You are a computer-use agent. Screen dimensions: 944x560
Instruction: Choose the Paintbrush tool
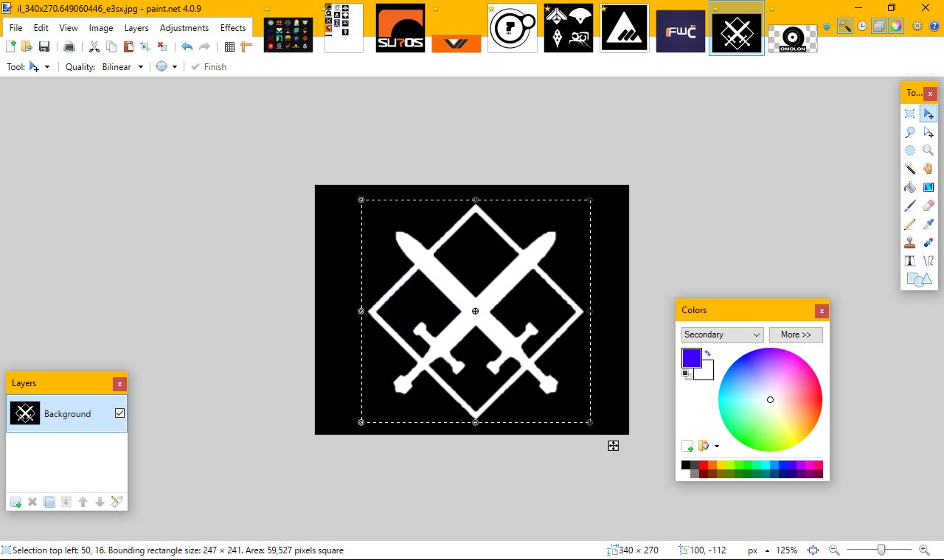tap(910, 206)
